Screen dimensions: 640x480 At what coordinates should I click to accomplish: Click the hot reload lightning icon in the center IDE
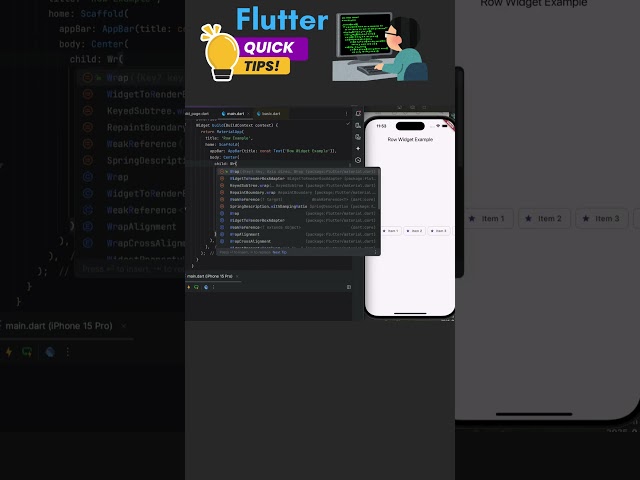click(x=189, y=287)
